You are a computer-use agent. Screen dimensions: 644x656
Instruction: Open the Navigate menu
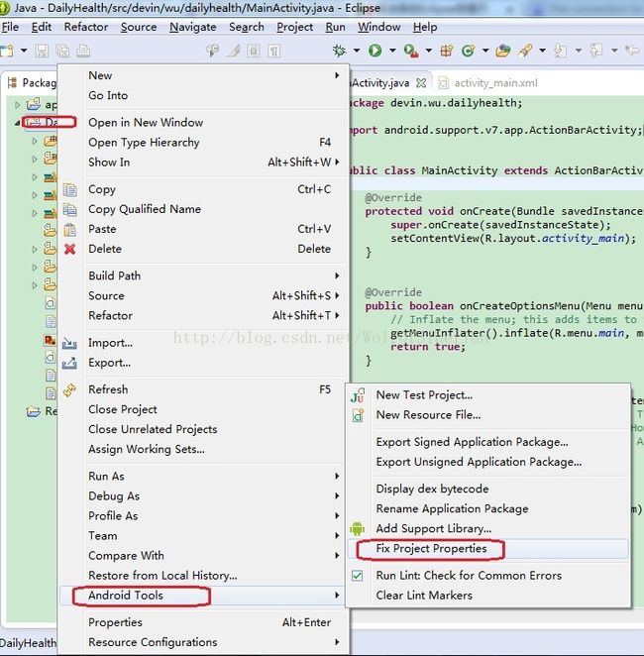click(x=193, y=27)
